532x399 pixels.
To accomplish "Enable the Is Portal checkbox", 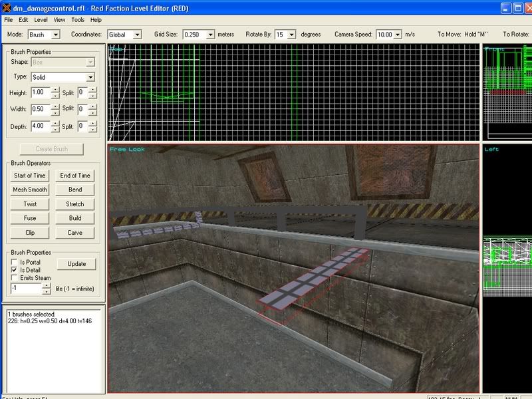I will pos(14,262).
